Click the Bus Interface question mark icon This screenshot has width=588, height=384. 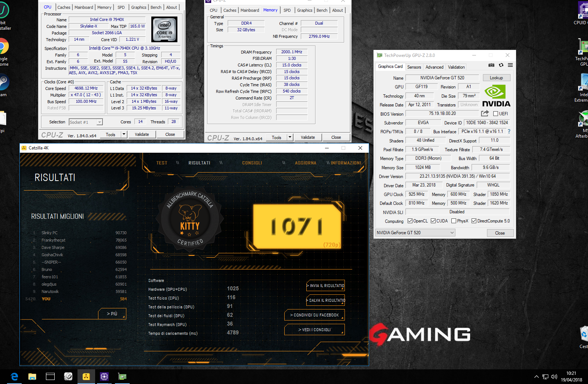click(509, 131)
